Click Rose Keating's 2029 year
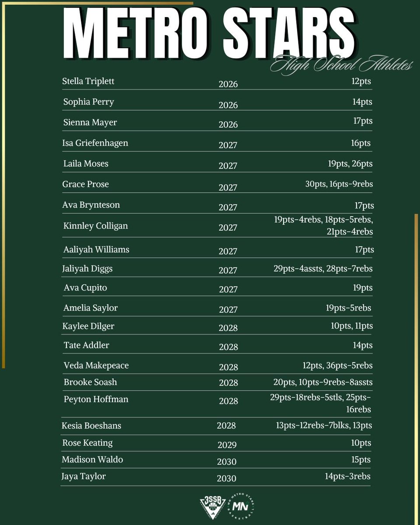420x525 pixels. [x=227, y=444]
